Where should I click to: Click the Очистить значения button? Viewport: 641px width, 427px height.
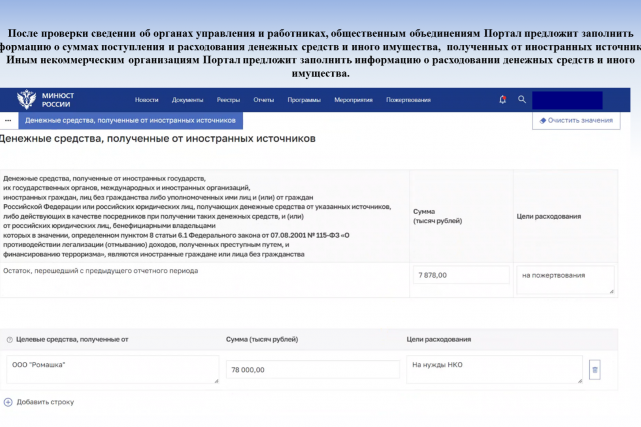coord(576,121)
